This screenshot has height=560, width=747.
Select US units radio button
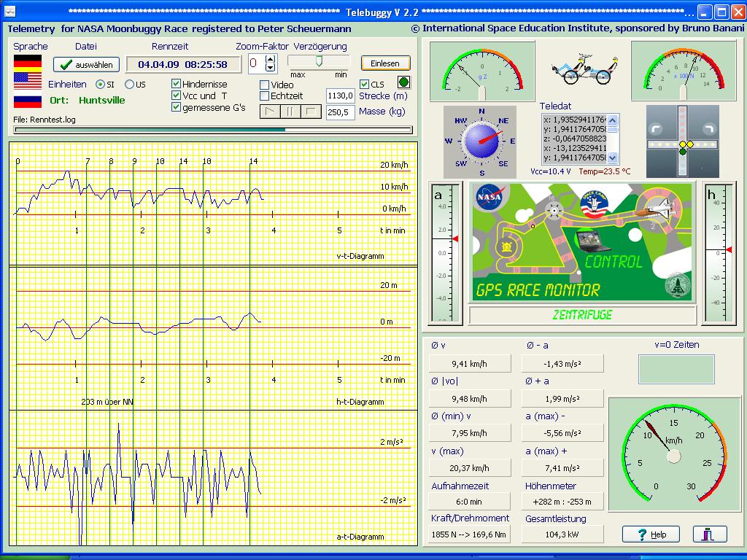[x=129, y=85]
